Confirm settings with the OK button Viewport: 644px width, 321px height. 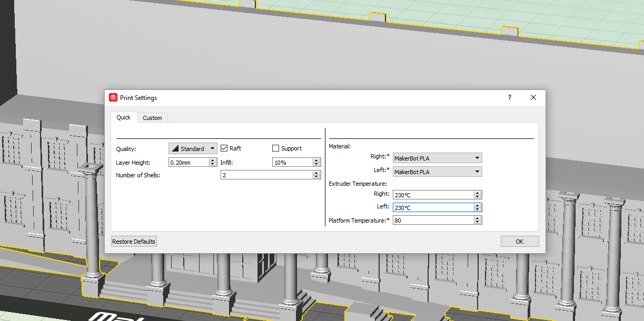pyautogui.click(x=520, y=241)
